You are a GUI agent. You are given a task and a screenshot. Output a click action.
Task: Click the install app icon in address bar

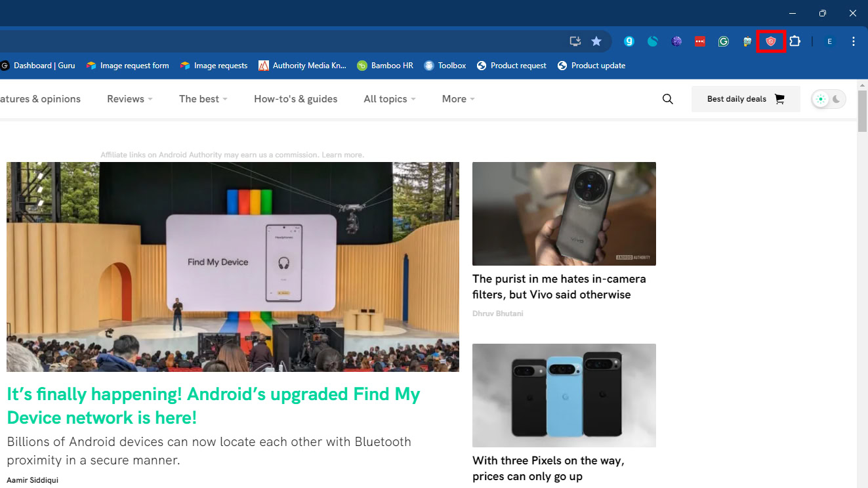(x=575, y=41)
